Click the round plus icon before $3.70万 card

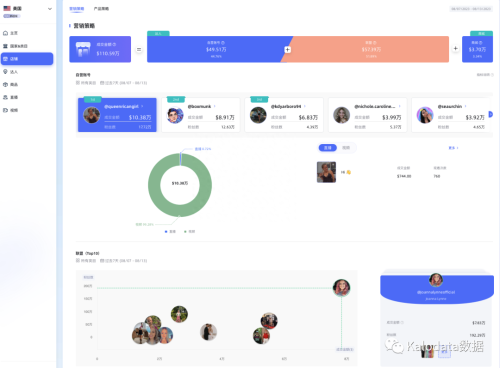point(455,49)
